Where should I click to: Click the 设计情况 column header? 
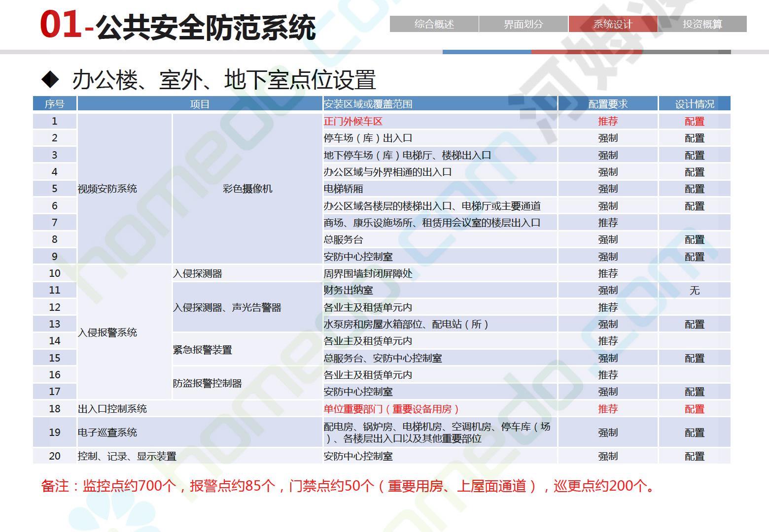pos(695,104)
